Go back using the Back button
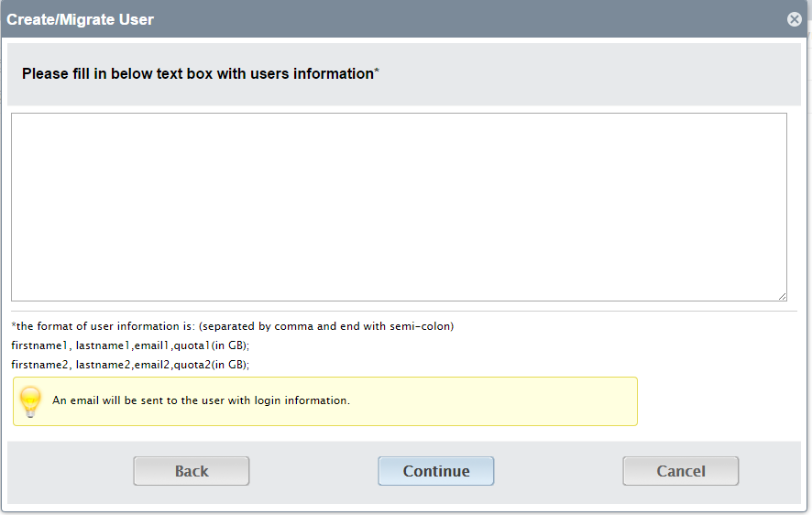 pos(192,471)
